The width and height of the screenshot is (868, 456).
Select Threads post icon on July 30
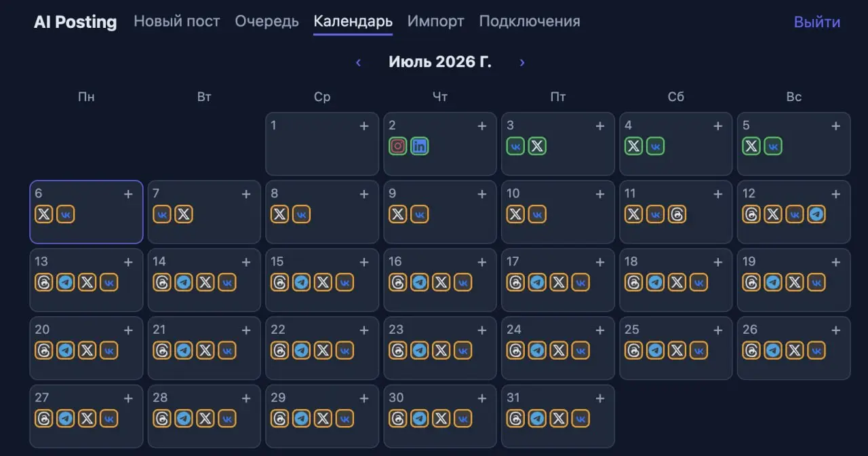(398, 419)
